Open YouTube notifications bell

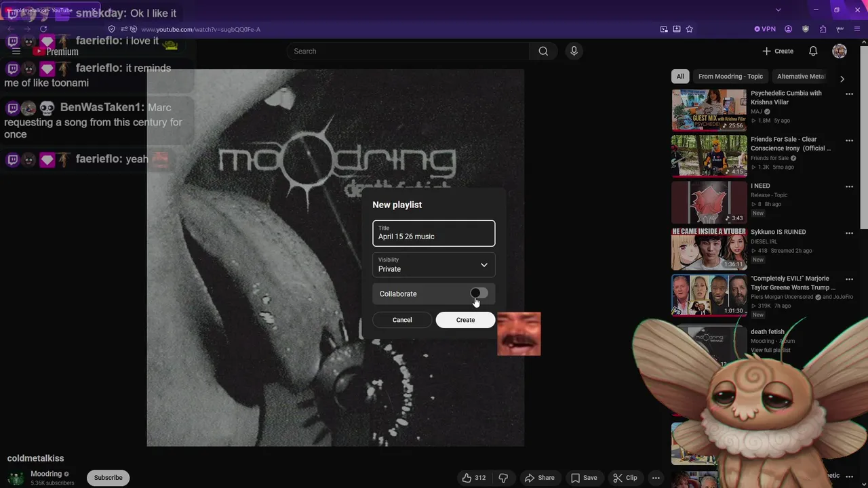tap(813, 51)
